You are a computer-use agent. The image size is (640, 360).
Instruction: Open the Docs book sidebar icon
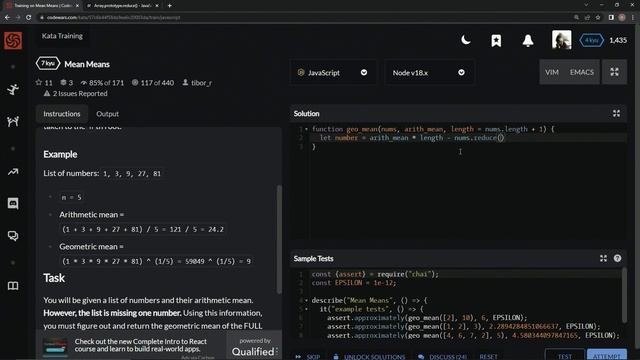(13, 286)
